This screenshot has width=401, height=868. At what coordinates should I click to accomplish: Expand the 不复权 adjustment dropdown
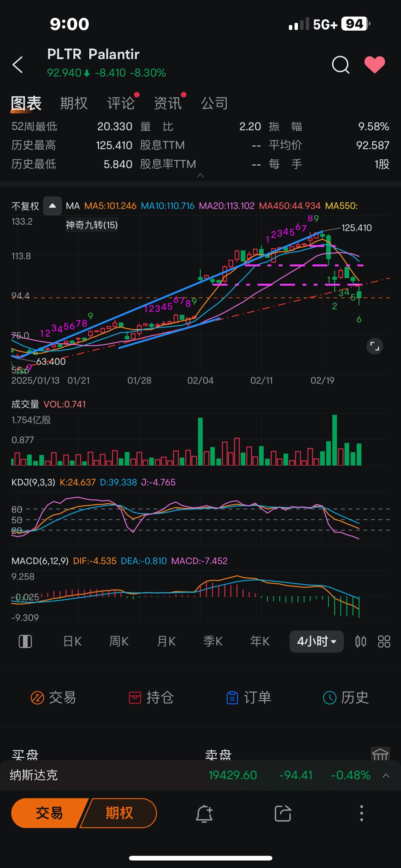52,206
